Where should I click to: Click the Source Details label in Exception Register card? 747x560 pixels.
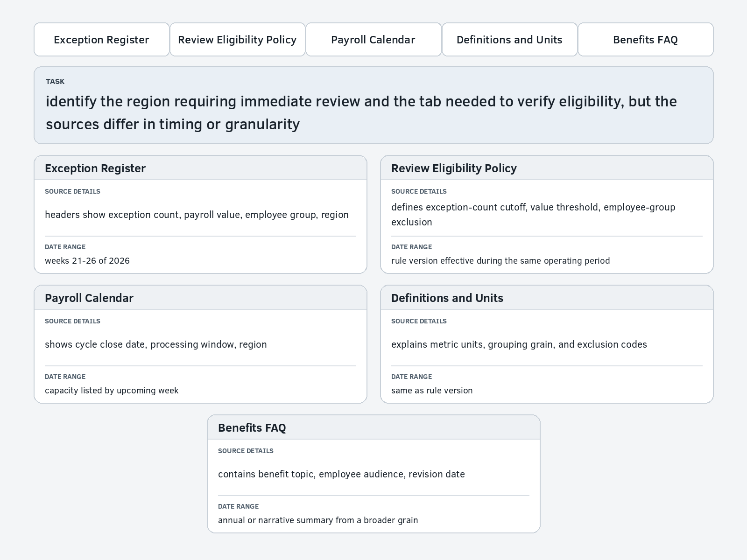pos(72,191)
